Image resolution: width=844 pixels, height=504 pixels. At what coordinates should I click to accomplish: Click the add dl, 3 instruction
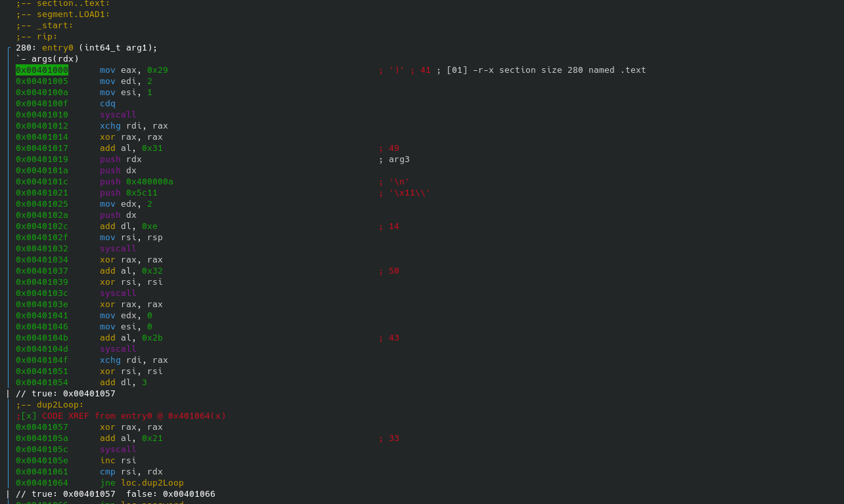(123, 382)
